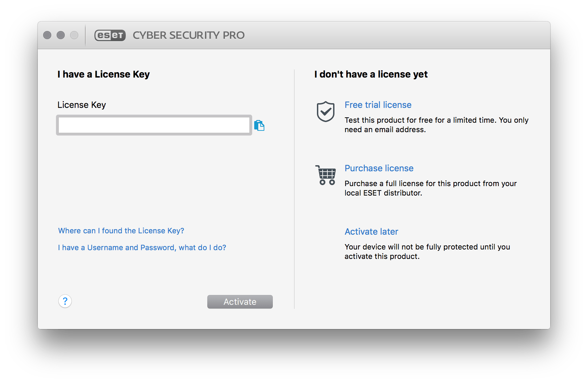
Task: Click the free trial description text
Action: pos(436,125)
